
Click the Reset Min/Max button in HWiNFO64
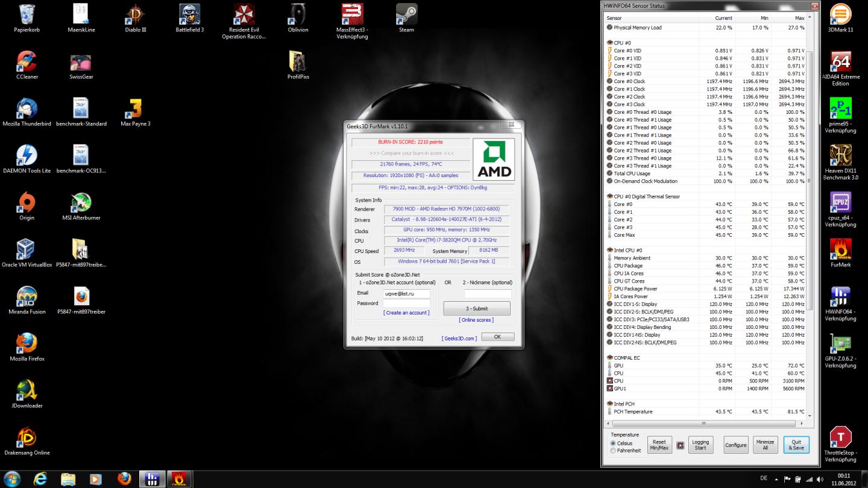659,445
